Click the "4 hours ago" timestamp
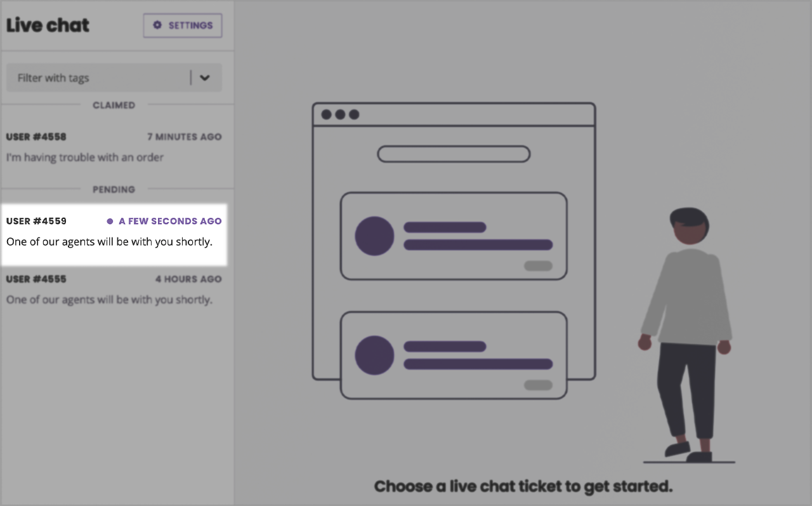The image size is (812, 506). pos(188,279)
